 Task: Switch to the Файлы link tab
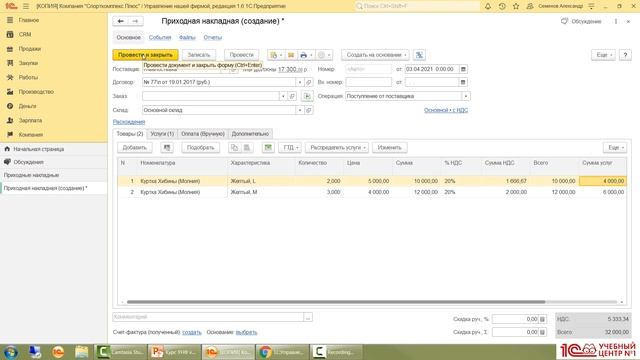coord(187,37)
